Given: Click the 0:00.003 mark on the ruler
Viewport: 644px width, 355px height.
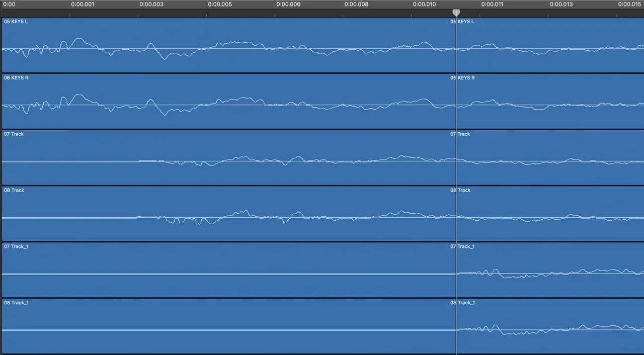Looking at the screenshot, I should point(151,5).
